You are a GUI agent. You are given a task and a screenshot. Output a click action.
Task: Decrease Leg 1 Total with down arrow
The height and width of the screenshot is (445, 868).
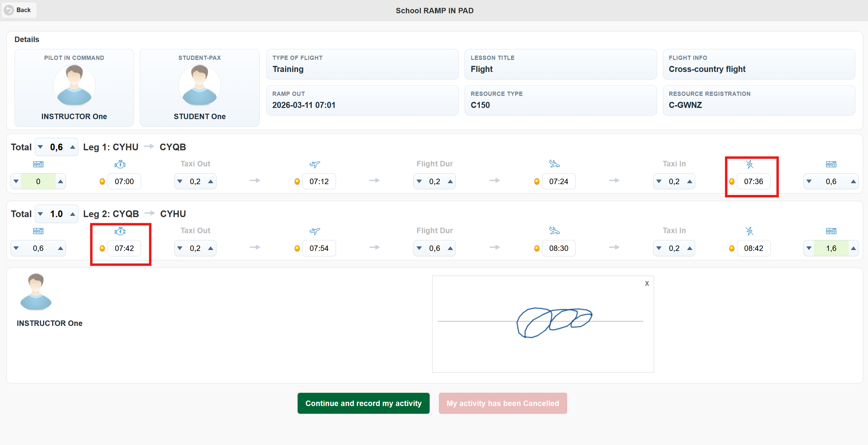41,147
